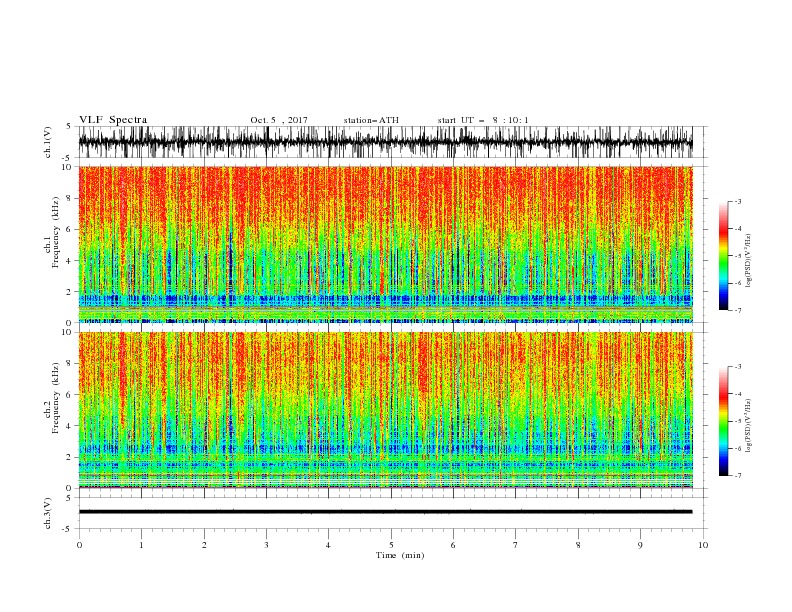Click the "5" minute tick on the time axis

391,545
